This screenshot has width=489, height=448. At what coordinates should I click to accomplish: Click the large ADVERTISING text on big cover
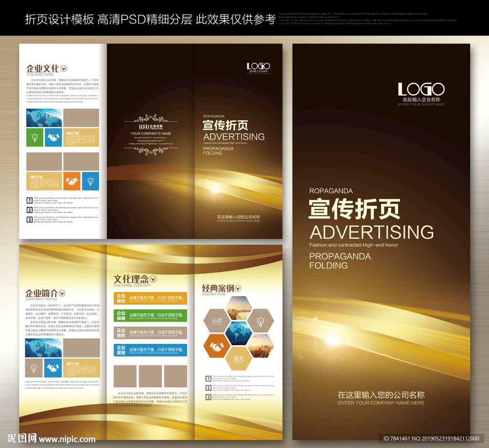372,233
